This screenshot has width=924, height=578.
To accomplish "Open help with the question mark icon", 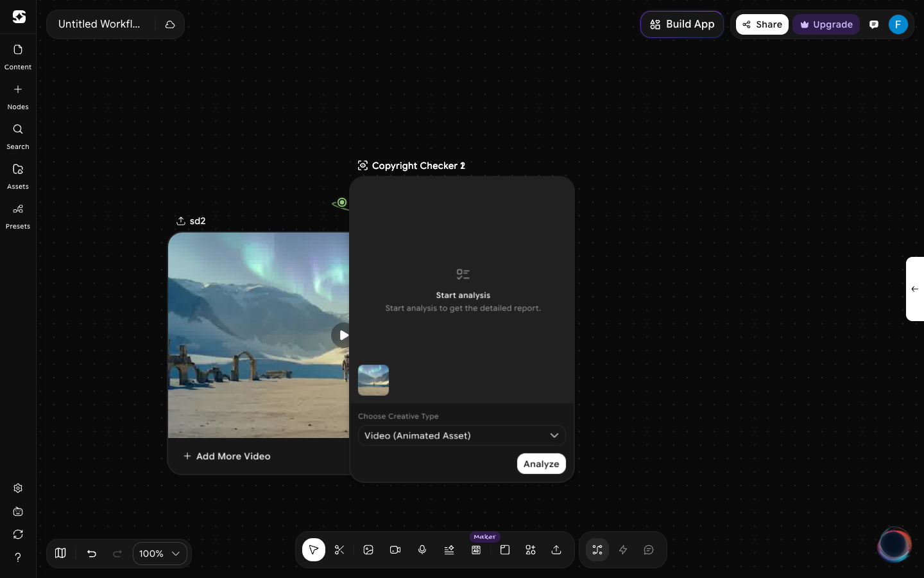I will tap(18, 557).
